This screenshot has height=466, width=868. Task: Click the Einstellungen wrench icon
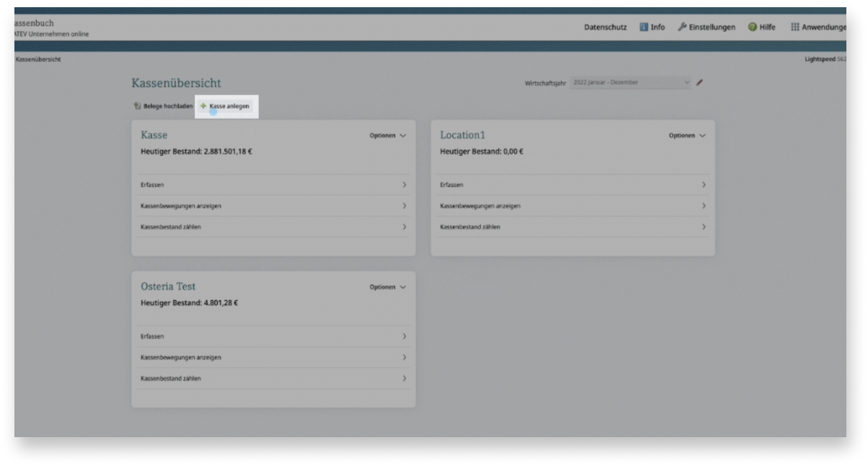pos(682,27)
